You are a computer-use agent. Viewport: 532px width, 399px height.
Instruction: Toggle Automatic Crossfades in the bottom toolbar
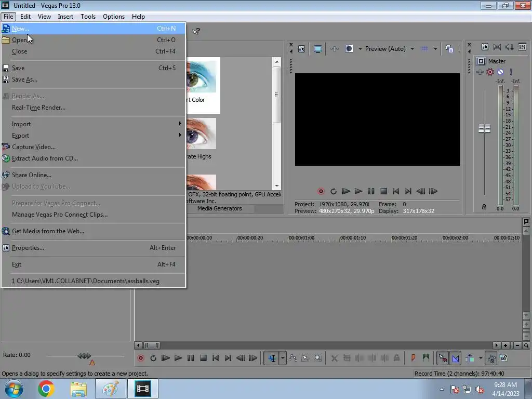(456, 358)
